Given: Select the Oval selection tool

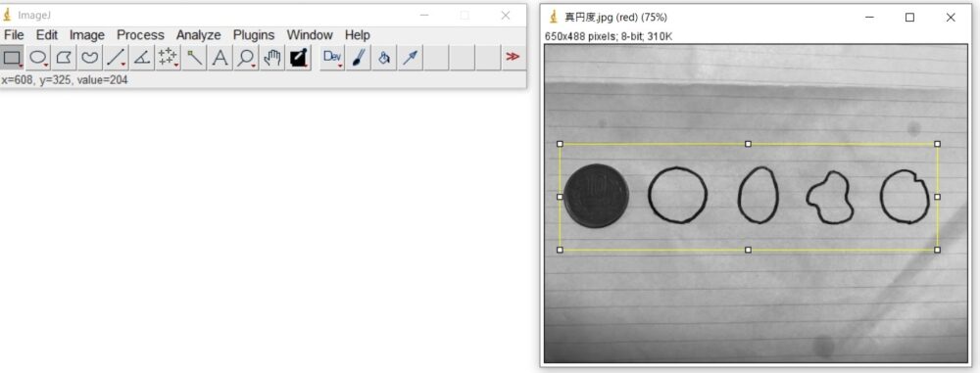Looking at the screenshot, I should (38, 58).
